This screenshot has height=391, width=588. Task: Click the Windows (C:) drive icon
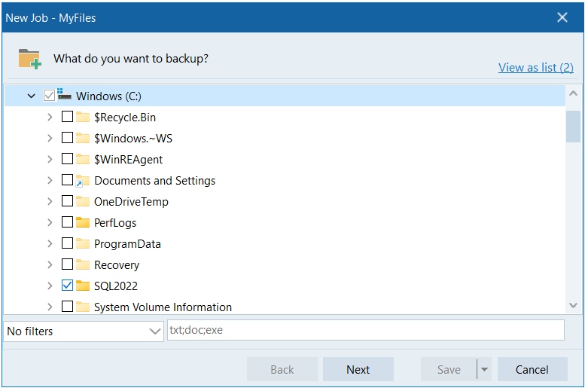point(64,96)
